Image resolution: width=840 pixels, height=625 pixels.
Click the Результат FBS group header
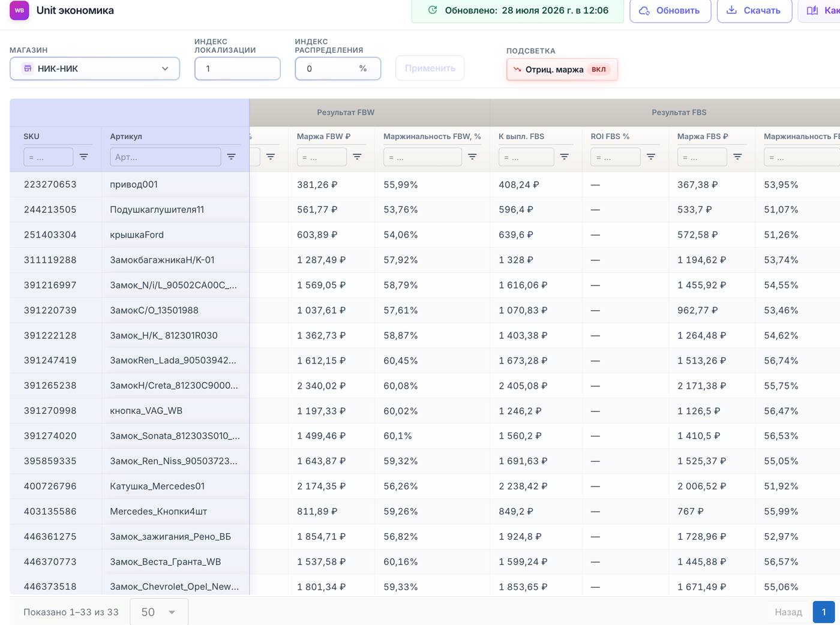coord(679,112)
